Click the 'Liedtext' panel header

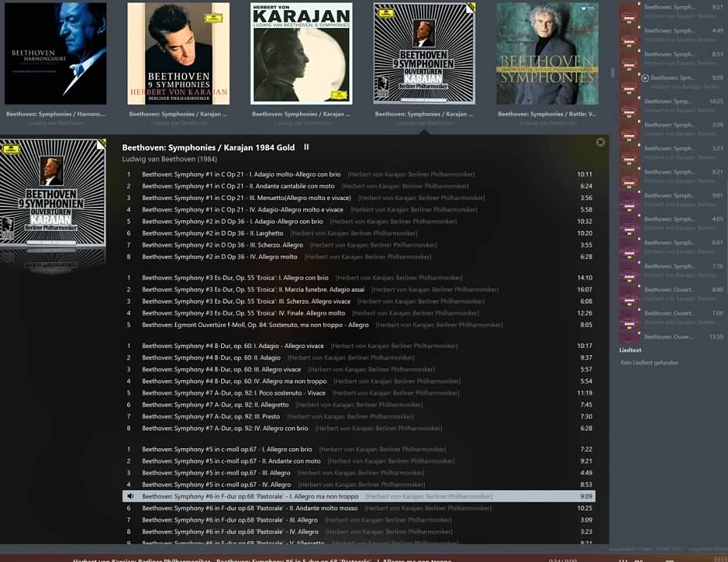click(x=630, y=350)
